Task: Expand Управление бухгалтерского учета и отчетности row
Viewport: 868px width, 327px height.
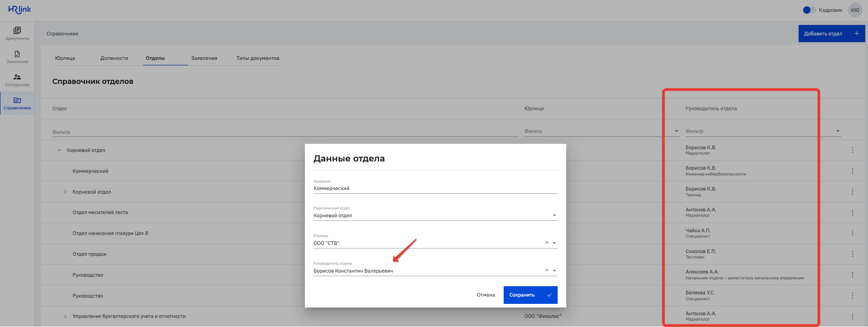Action: click(x=65, y=317)
